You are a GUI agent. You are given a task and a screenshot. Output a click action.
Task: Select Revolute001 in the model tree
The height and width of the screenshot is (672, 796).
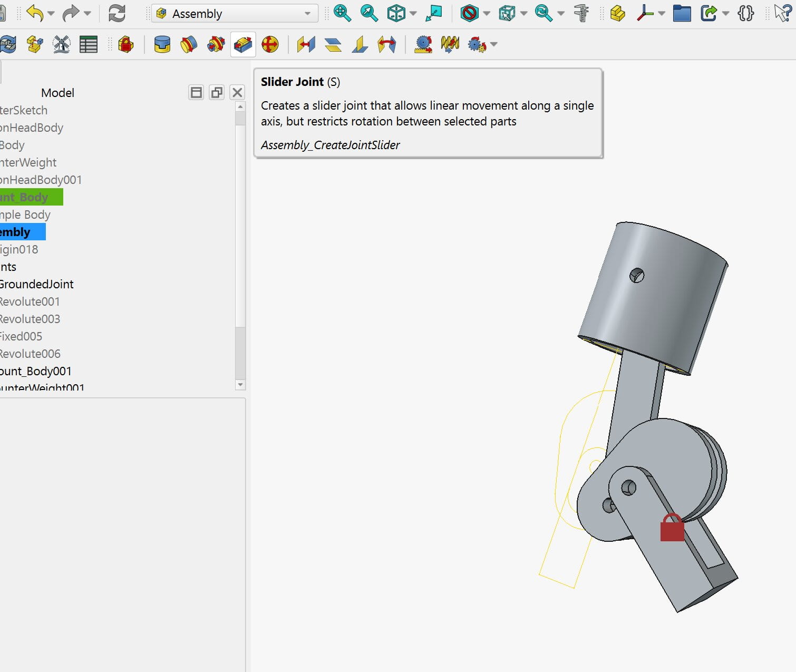point(30,301)
